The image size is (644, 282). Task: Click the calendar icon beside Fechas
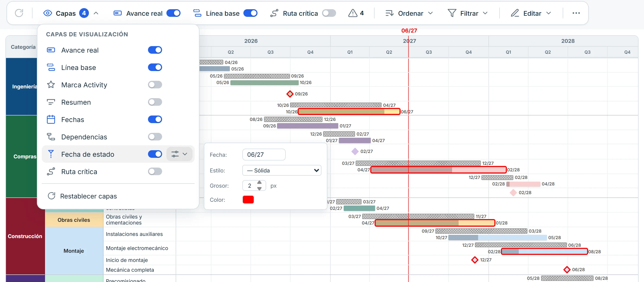[51, 120]
